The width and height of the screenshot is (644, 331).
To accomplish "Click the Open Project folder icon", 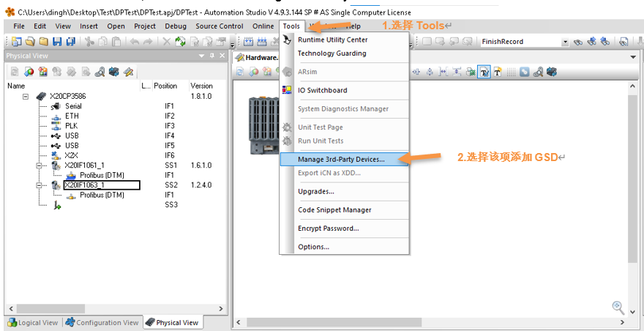I will tap(29, 42).
